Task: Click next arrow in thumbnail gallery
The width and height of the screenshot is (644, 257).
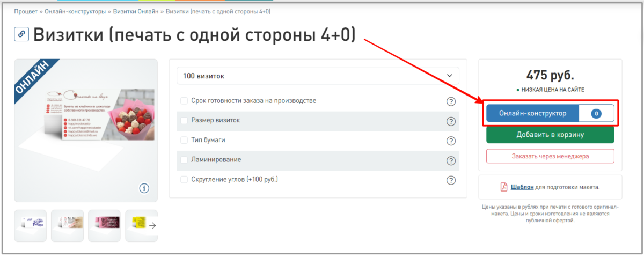Action: [152, 226]
